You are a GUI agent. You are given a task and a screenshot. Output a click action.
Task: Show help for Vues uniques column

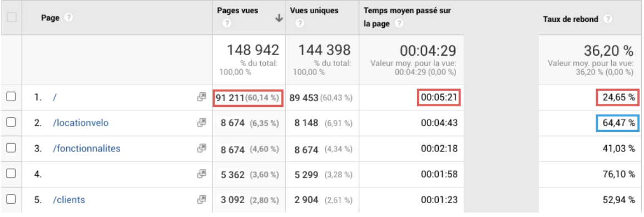(299, 24)
